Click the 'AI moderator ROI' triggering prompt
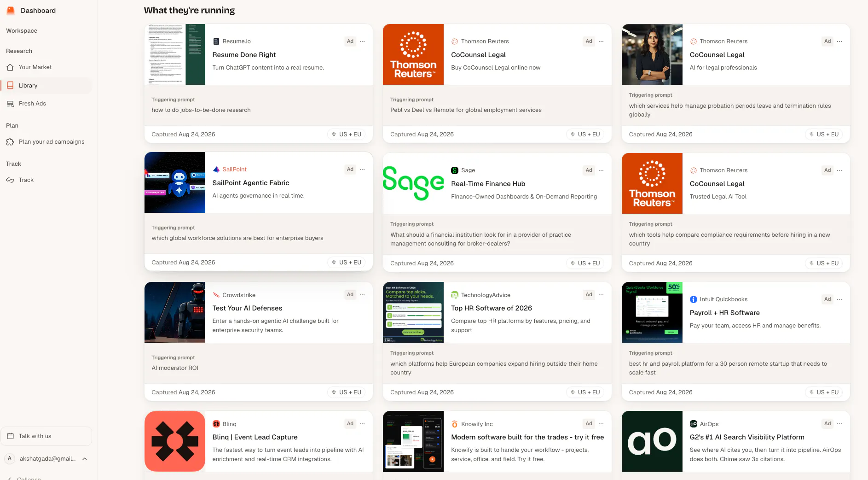The width and height of the screenshot is (868, 480). 175,368
